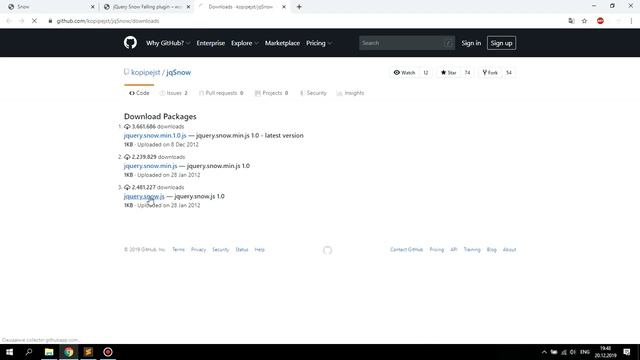This screenshot has width=640, height=360.
Task: Open the Windows Start menu
Action: point(9,352)
